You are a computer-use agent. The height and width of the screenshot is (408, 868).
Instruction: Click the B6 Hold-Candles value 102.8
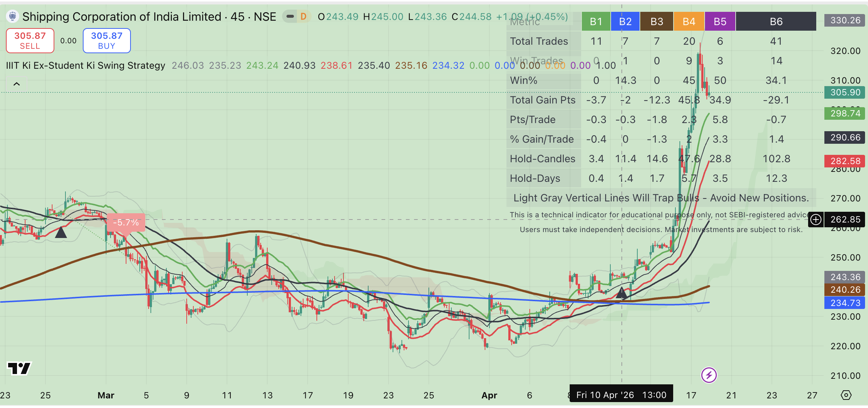click(x=776, y=159)
